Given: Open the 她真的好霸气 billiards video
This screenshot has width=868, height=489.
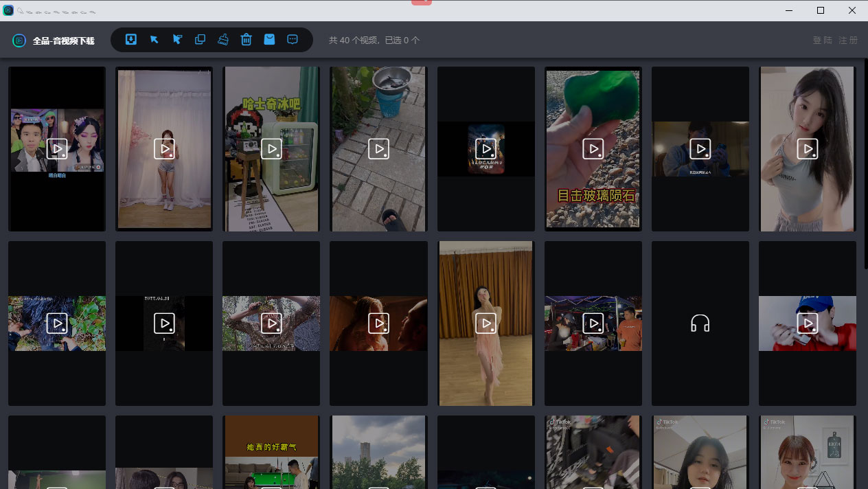Looking at the screenshot, I should pyautogui.click(x=271, y=453).
